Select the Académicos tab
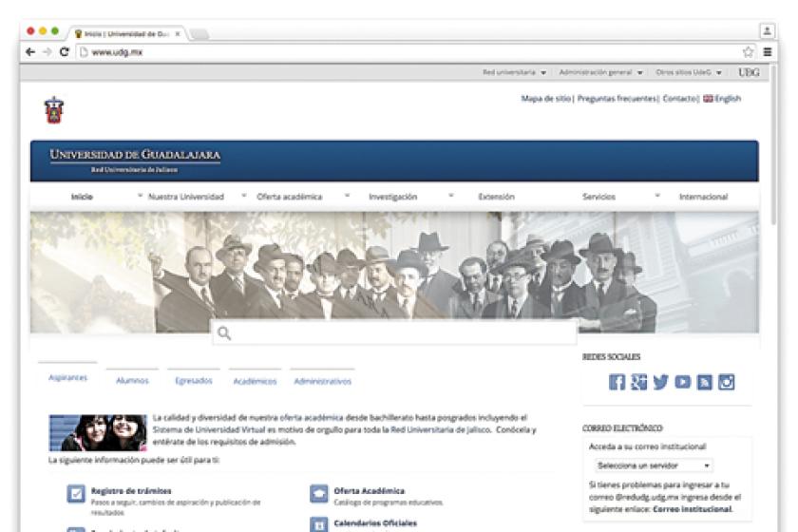 coord(255,381)
